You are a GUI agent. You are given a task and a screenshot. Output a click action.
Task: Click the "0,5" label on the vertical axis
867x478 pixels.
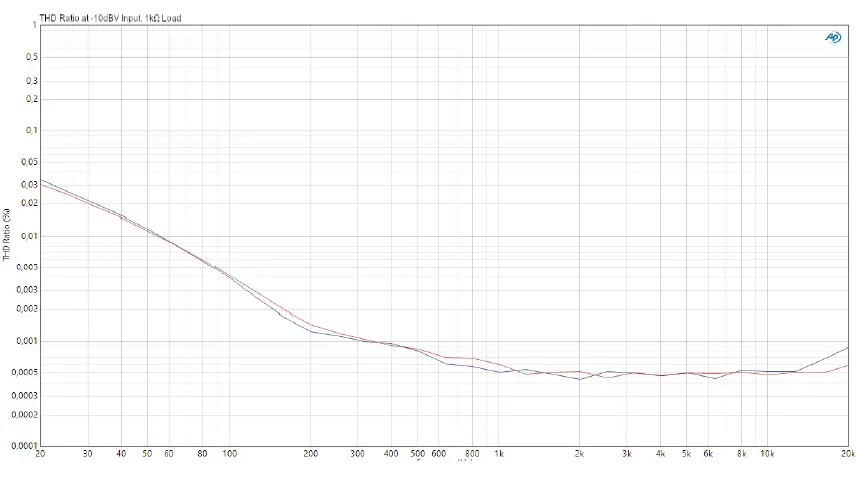(32, 57)
